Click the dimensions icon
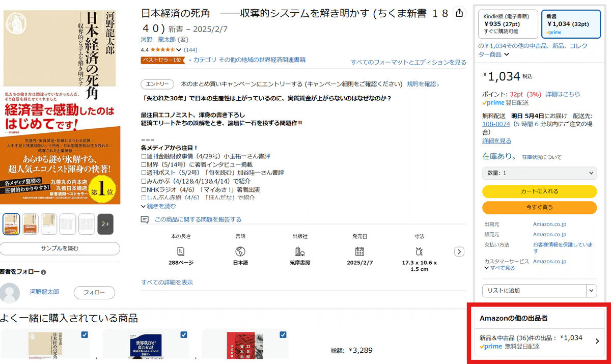The image size is (611, 364). [419, 251]
